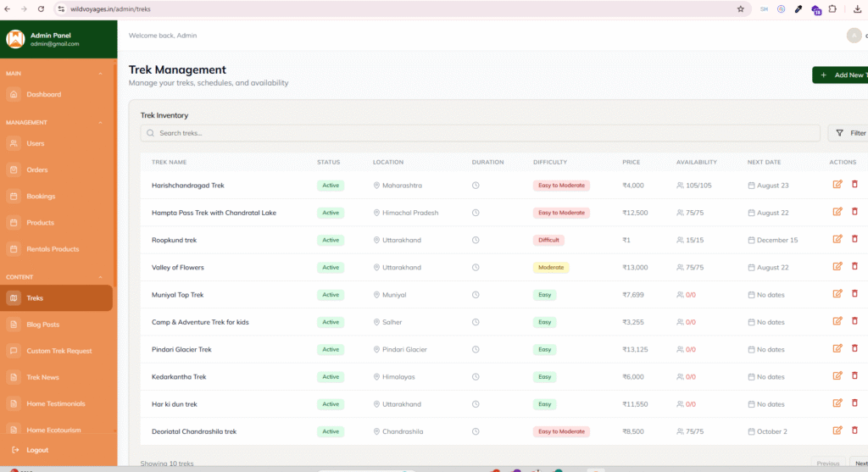Trash the Pindari Glacier Trek
The width and height of the screenshot is (868, 472).
[x=854, y=348]
